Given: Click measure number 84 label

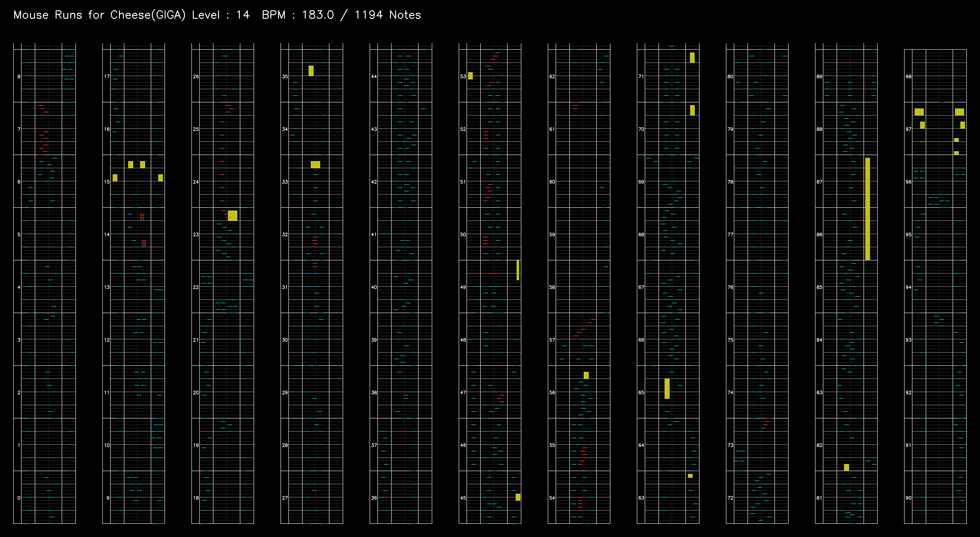Looking at the screenshot, I should pyautogui.click(x=819, y=340).
